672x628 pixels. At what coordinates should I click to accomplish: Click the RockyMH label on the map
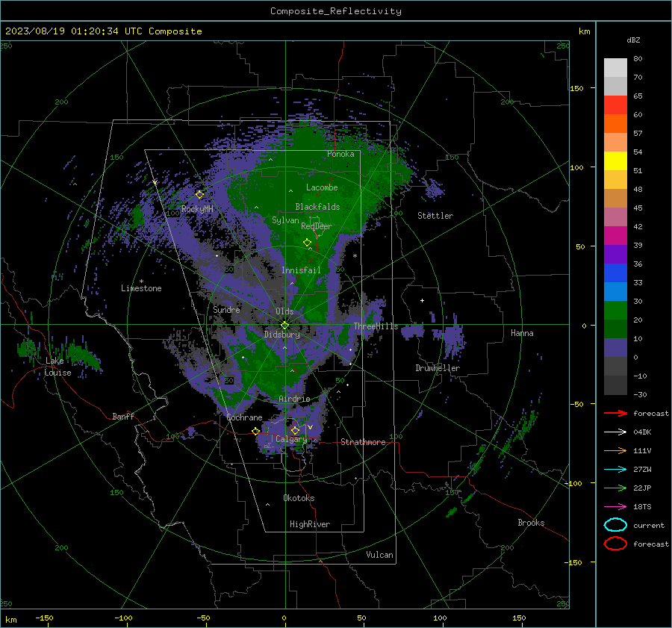[x=197, y=209]
